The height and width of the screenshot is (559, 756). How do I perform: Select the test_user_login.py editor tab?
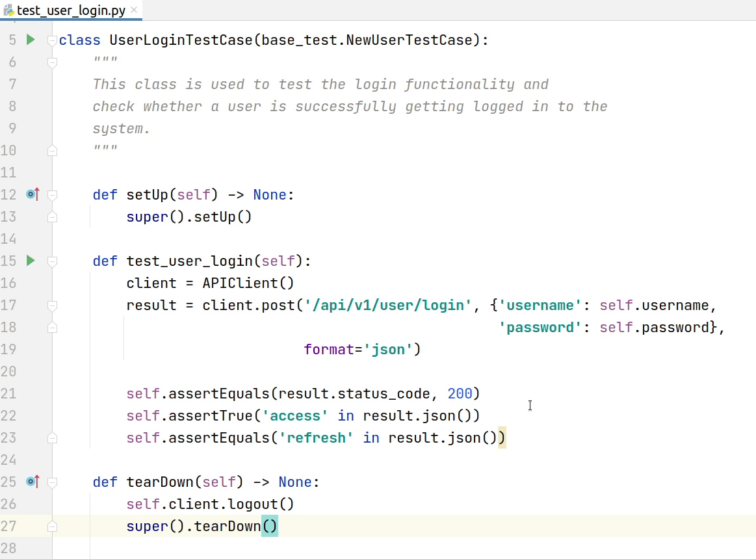pyautogui.click(x=72, y=10)
